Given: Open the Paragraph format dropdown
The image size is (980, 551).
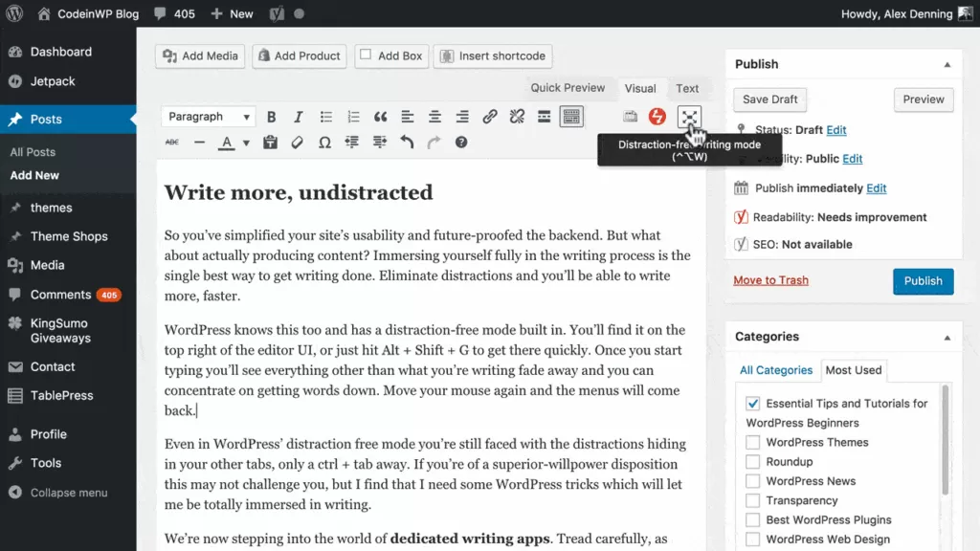Looking at the screenshot, I should click(x=209, y=117).
